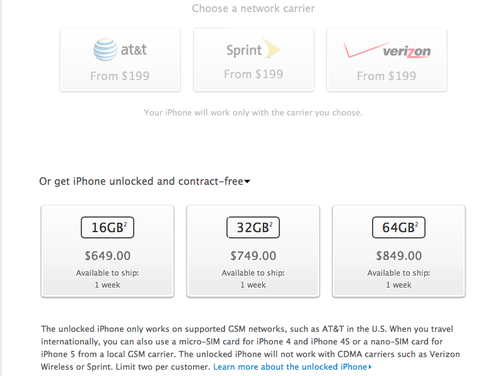Click '1 week' shipping text under 64GB
This screenshot has width=500, height=376.
[x=399, y=285]
